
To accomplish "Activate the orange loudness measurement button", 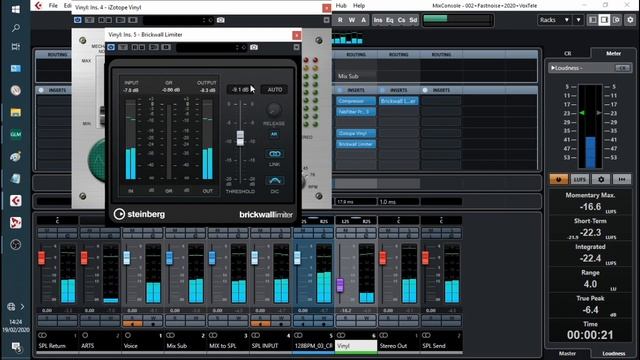I will pos(558,179).
